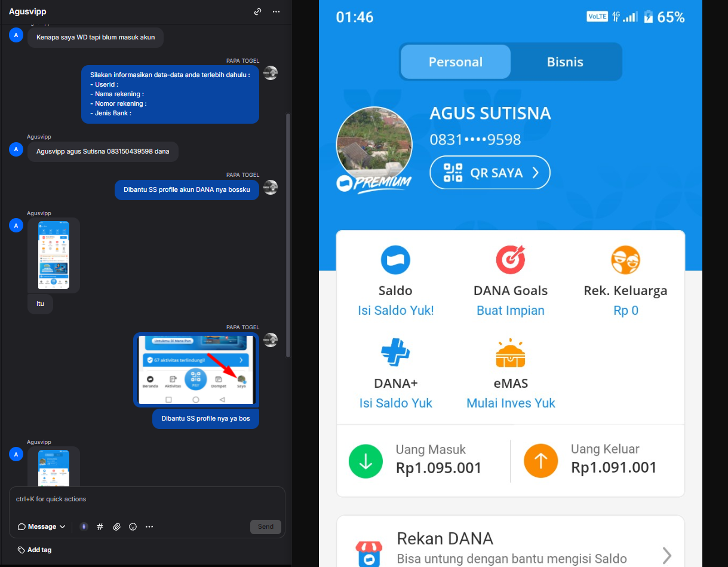Click the DANA+ plus icon

[x=395, y=353]
